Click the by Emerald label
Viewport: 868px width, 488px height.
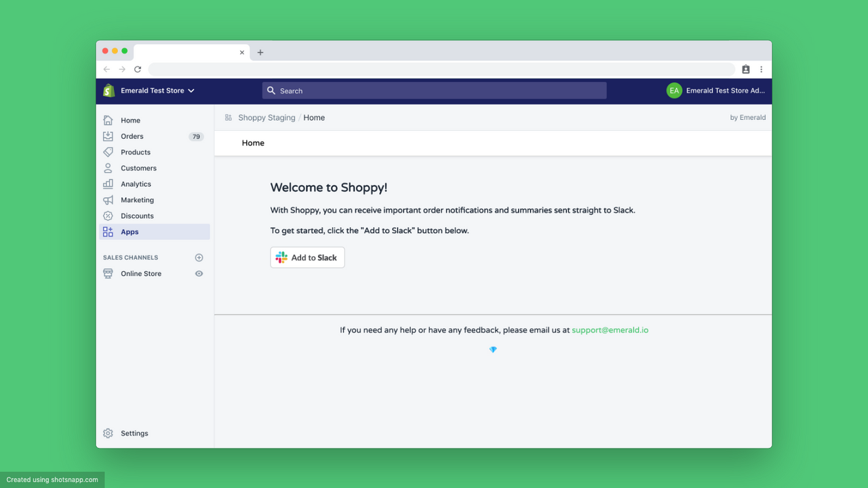(x=748, y=117)
